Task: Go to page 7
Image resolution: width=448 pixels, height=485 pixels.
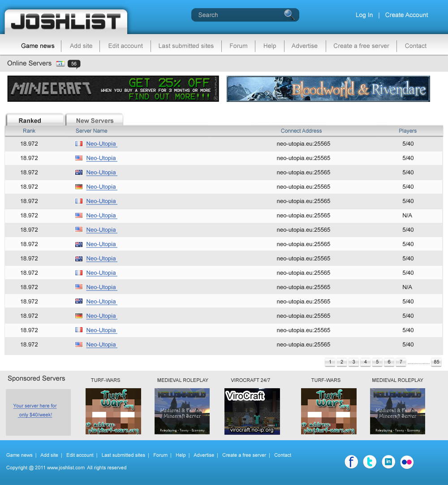Action: [x=401, y=362]
